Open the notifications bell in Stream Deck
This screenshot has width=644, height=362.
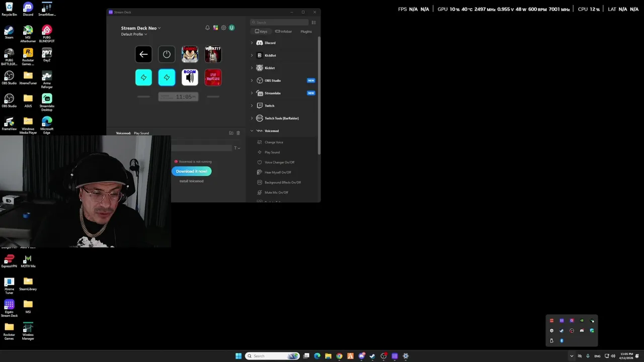tap(207, 28)
